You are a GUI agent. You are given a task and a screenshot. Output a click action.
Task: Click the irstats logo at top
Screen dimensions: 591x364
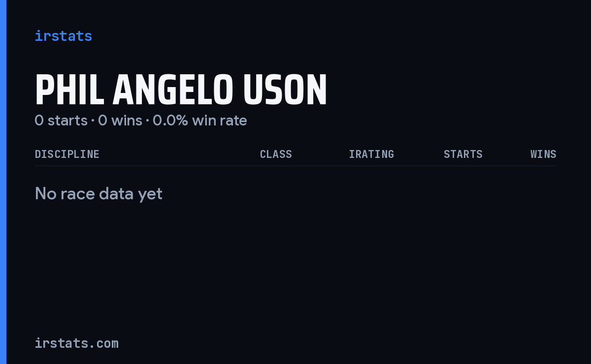pos(63,36)
